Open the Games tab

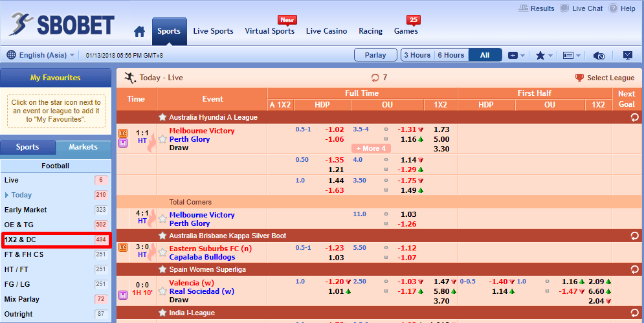[406, 31]
